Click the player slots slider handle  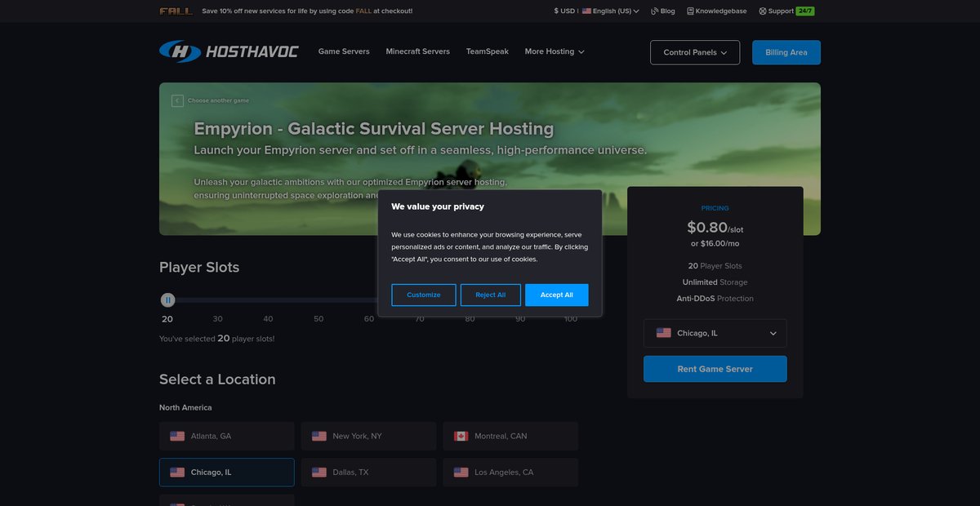click(167, 300)
